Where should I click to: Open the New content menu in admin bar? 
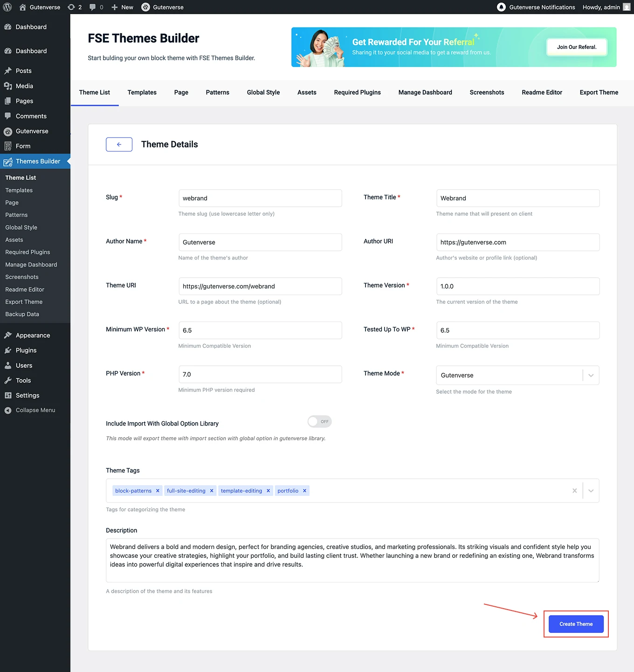pyautogui.click(x=123, y=7)
